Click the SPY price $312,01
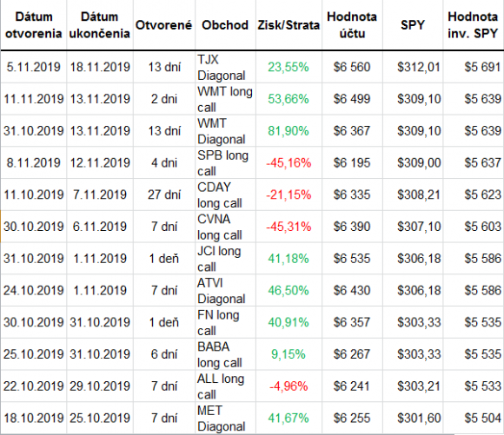The height and width of the screenshot is (435, 504). click(x=419, y=67)
